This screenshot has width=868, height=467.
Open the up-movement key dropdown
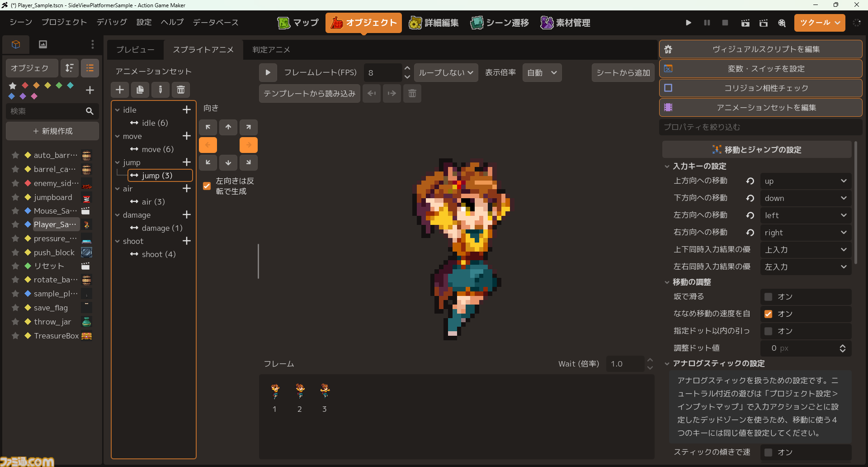[806, 181]
